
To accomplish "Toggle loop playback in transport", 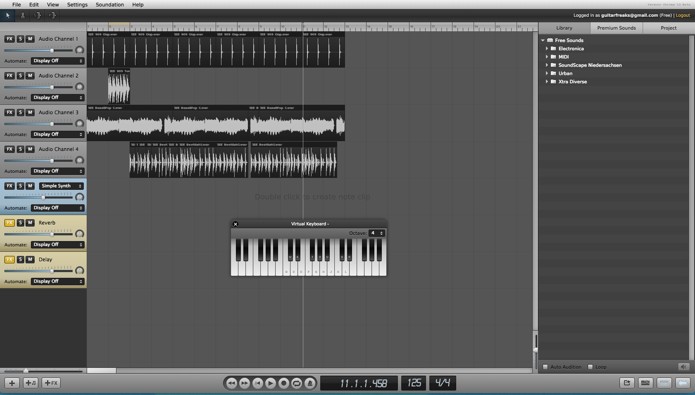I will (x=297, y=383).
